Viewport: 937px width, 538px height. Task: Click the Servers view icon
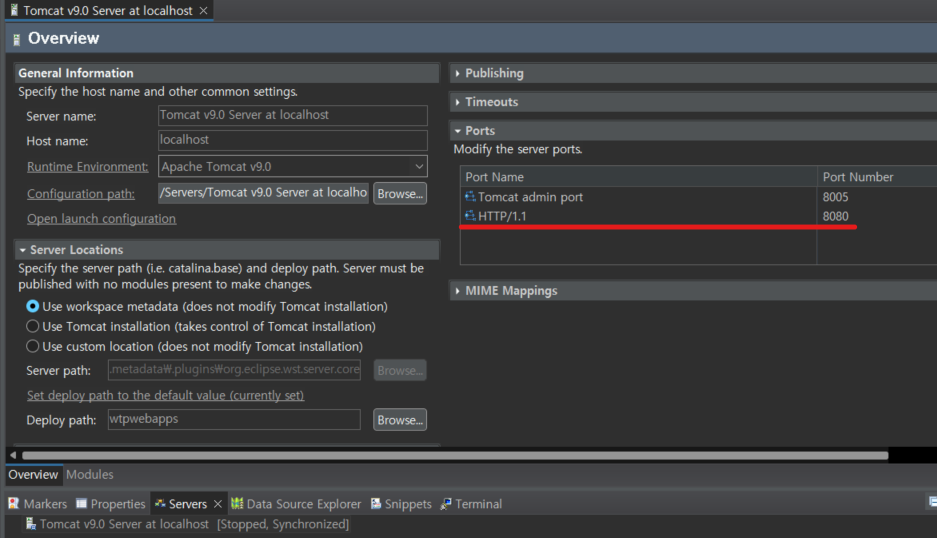click(x=160, y=504)
